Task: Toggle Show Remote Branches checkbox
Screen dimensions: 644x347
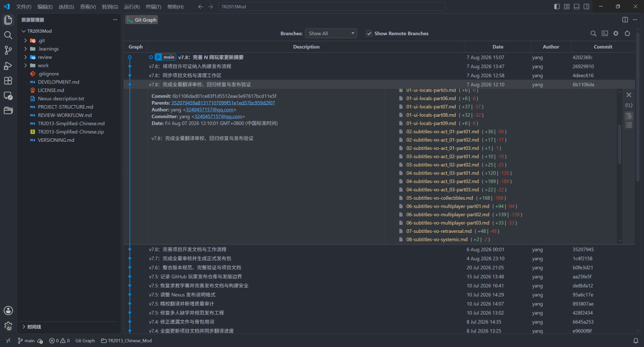Action: [x=369, y=34]
